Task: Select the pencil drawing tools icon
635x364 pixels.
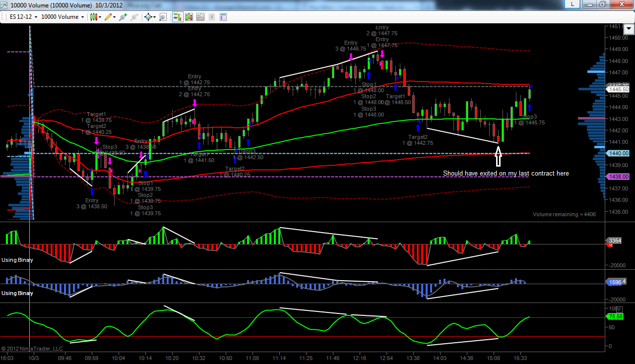Action: point(108,17)
